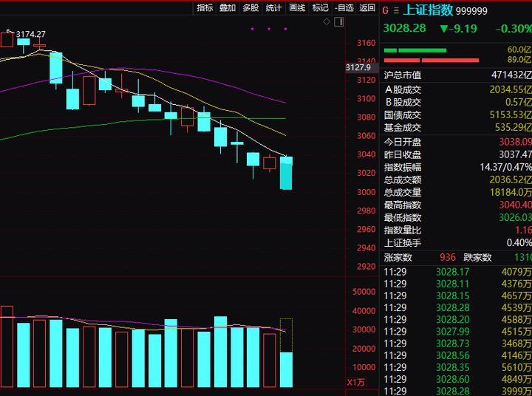The image size is (532, 396).
Task: Open the 指标 indicators menu
Action: tap(205, 7)
